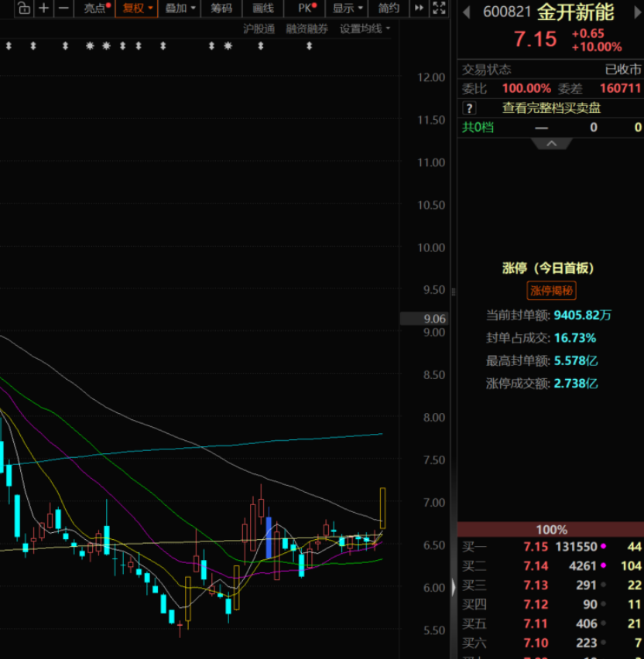Click the 最高封单额 value 5.578亿
The image size is (644, 659).
pyautogui.click(x=576, y=360)
